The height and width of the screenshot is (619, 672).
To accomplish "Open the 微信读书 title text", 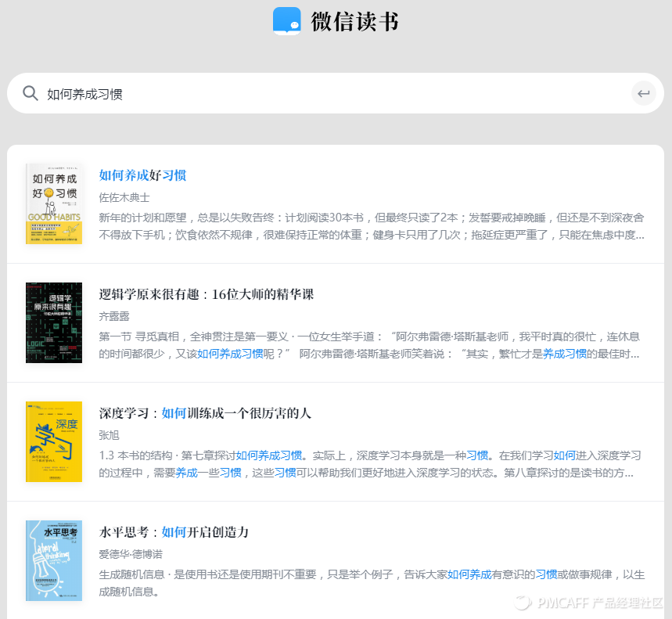I will click(355, 21).
